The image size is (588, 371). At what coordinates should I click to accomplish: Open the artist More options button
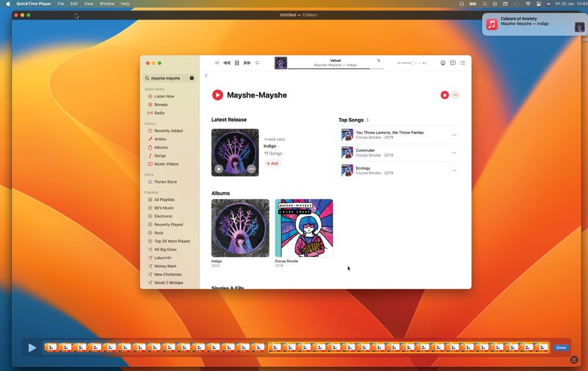[x=456, y=95]
